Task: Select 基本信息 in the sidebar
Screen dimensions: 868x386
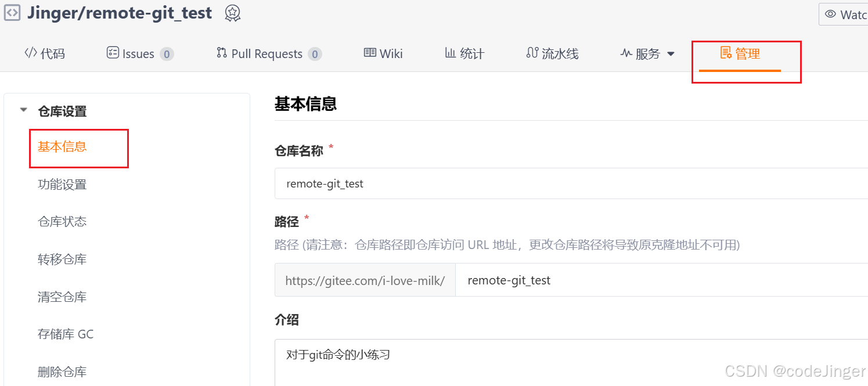Action: [x=62, y=147]
